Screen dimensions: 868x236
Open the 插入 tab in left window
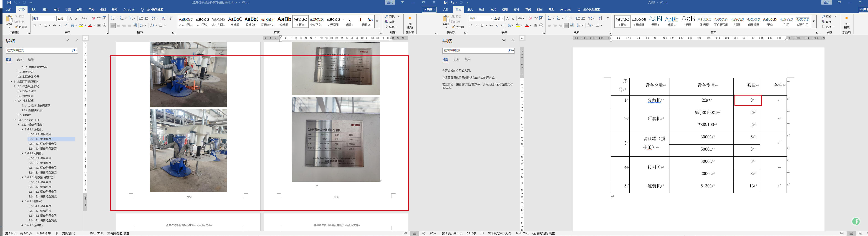click(x=33, y=9)
